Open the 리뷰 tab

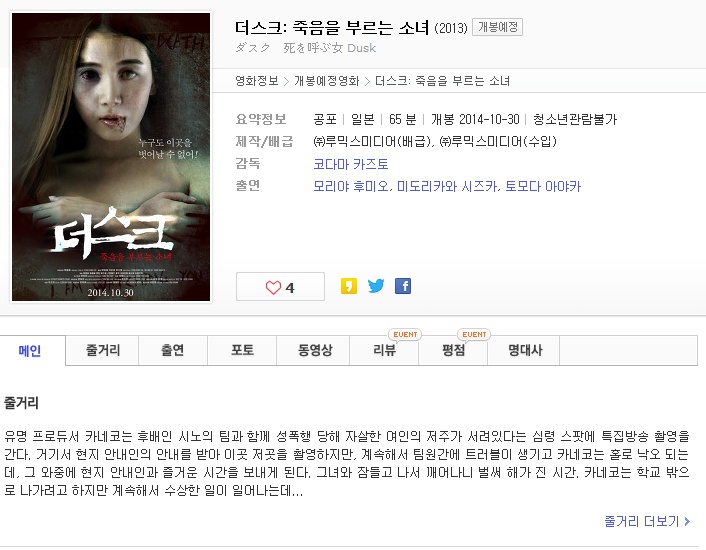point(385,350)
